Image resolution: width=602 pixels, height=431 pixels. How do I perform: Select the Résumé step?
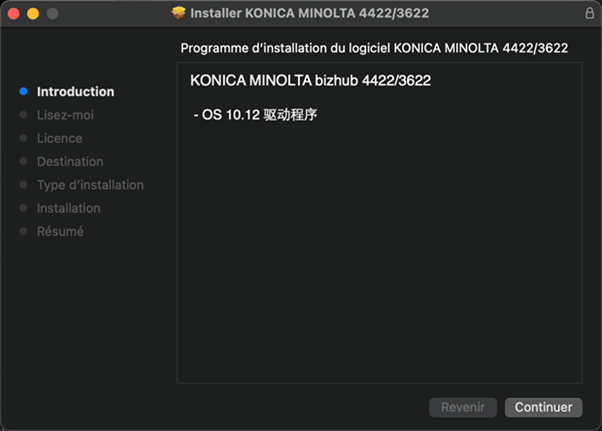point(60,231)
